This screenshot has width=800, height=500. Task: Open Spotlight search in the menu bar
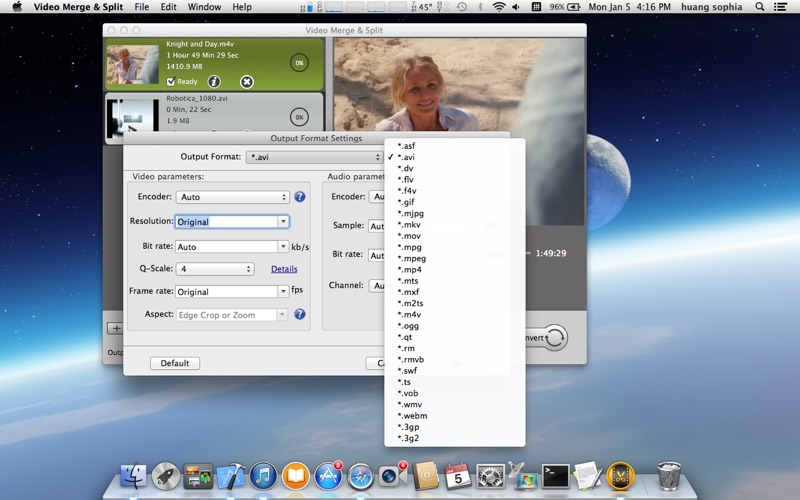pyautogui.click(x=760, y=7)
